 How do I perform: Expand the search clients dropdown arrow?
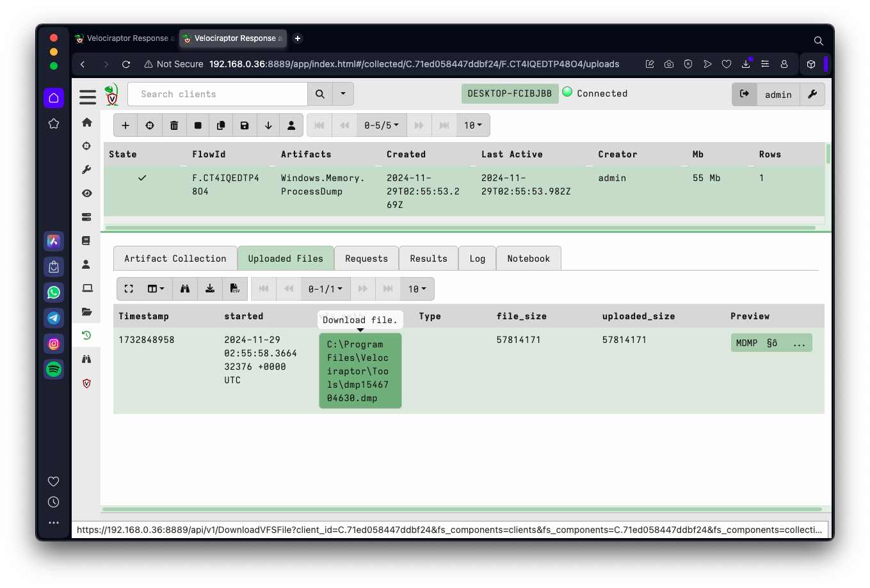coord(343,94)
